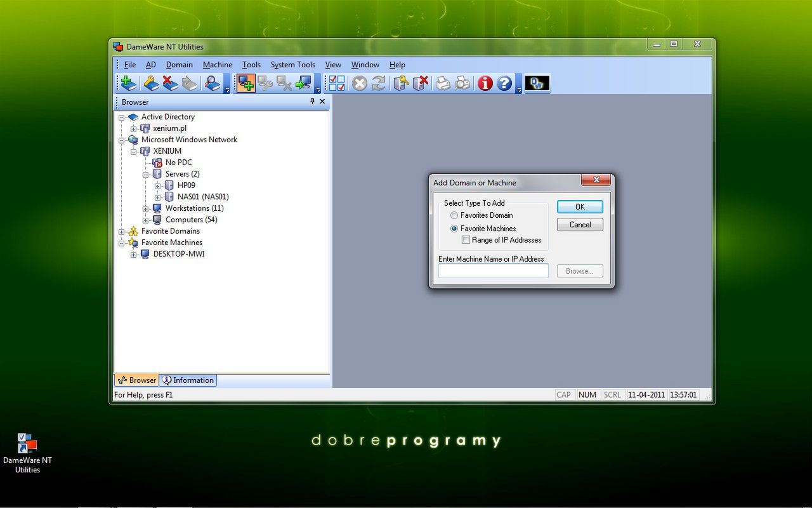The height and width of the screenshot is (508, 812).
Task: Collapse the Active Directory tree node
Action: (x=122, y=117)
